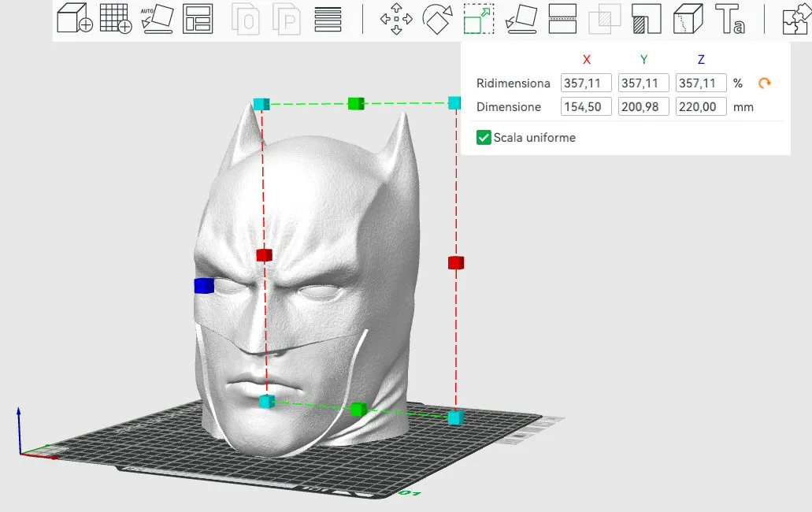Click the Ridimensiona Y percentage field

tap(643, 83)
